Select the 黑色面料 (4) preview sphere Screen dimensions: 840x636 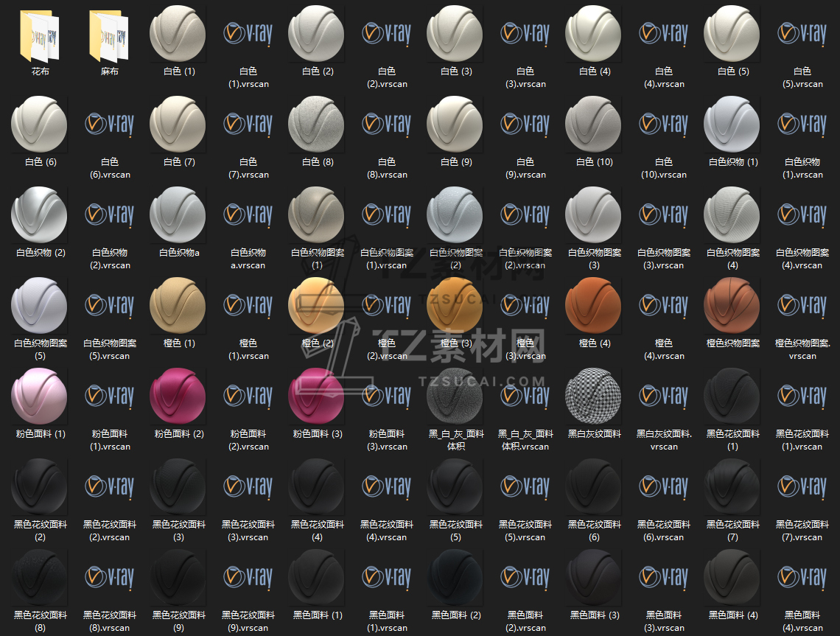[x=732, y=577]
